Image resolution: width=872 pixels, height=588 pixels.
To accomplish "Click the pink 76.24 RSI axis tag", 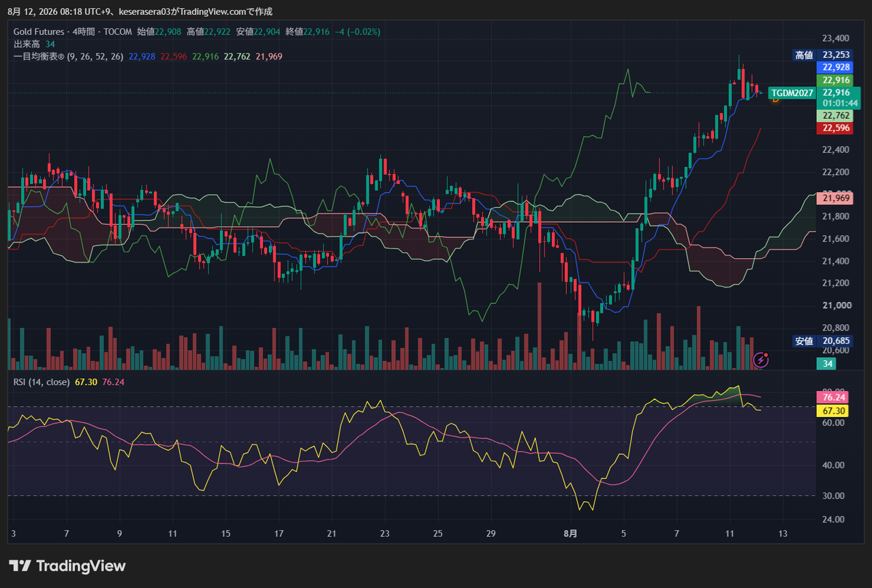I will pos(831,397).
